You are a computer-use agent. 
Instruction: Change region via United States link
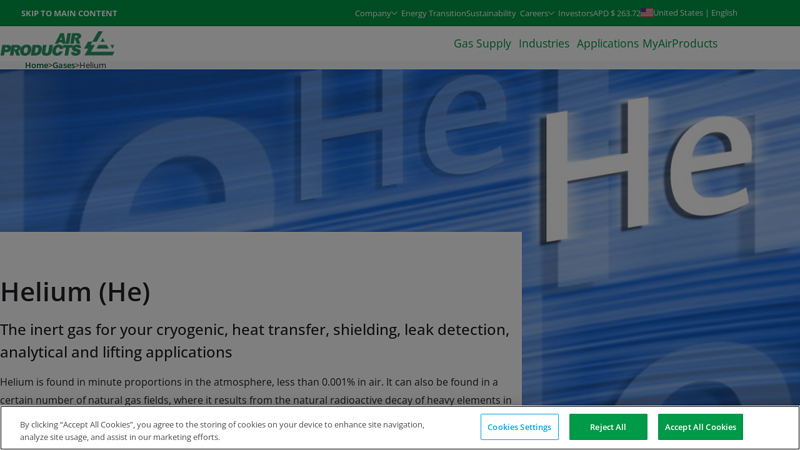pyautogui.click(x=678, y=13)
